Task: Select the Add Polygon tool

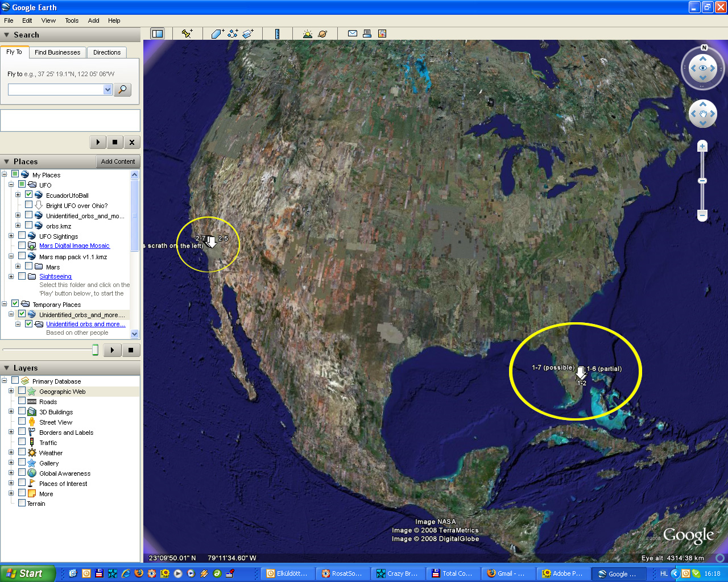Action: 217,34
